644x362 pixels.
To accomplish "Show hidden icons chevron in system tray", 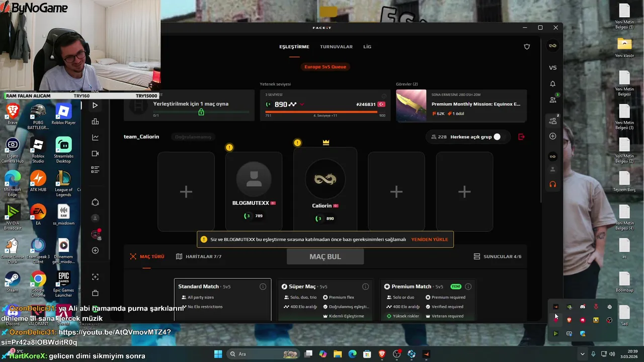I will click(582, 354).
